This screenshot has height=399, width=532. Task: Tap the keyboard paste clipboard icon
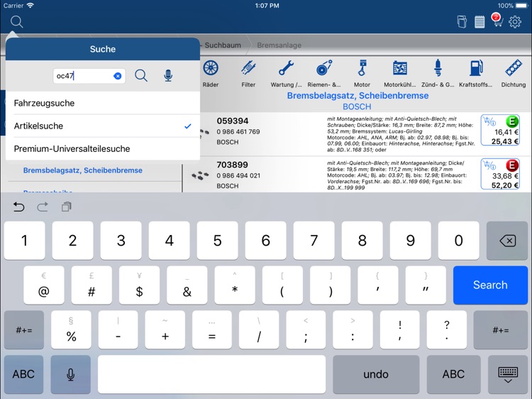tap(67, 207)
